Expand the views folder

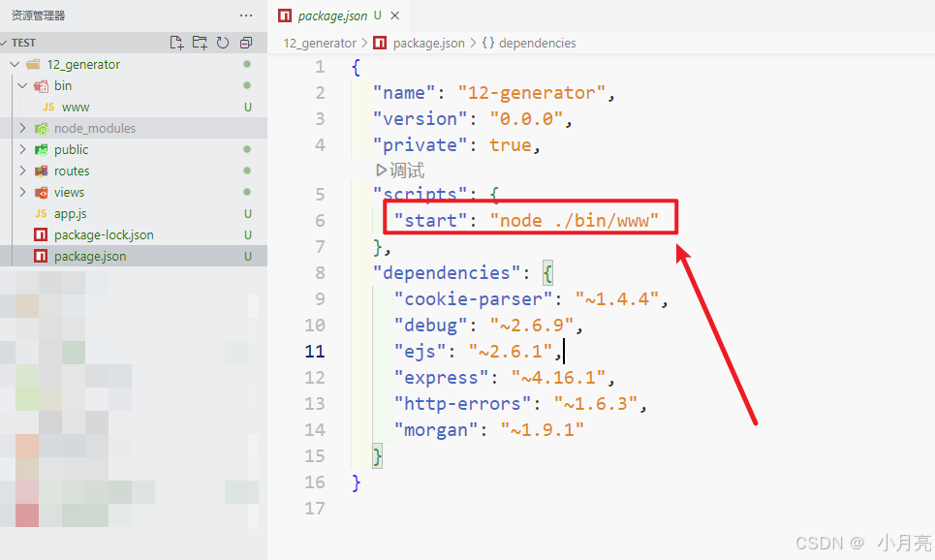pyautogui.click(x=22, y=192)
